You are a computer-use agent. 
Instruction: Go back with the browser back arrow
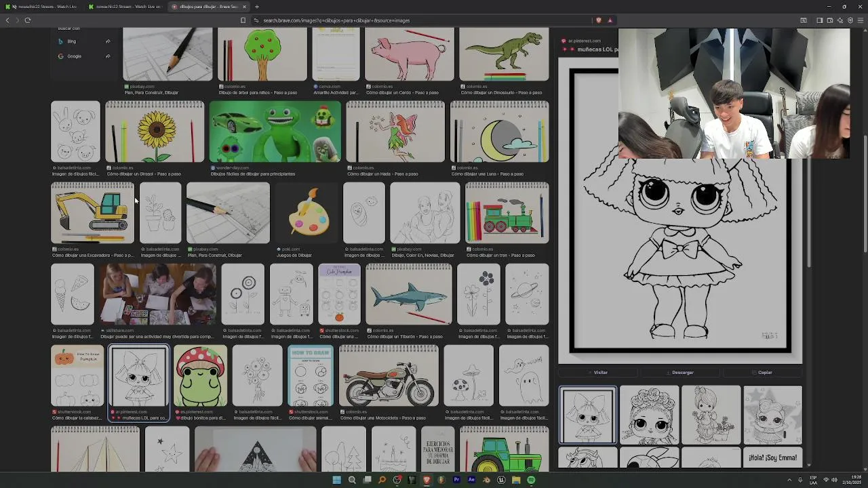tap(7, 20)
